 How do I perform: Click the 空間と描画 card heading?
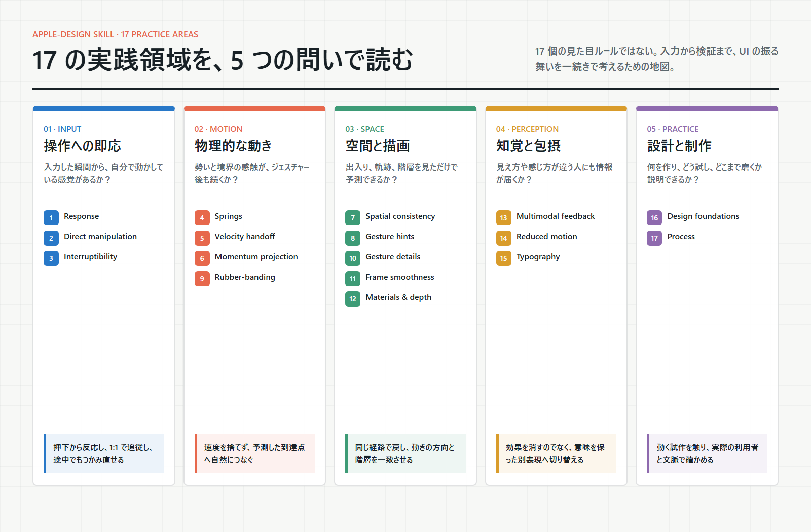point(378,146)
